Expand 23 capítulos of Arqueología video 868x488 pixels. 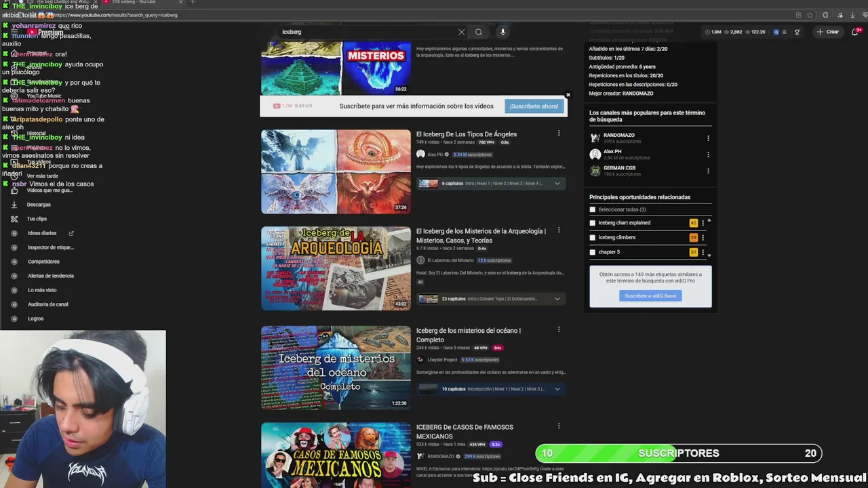(557, 299)
